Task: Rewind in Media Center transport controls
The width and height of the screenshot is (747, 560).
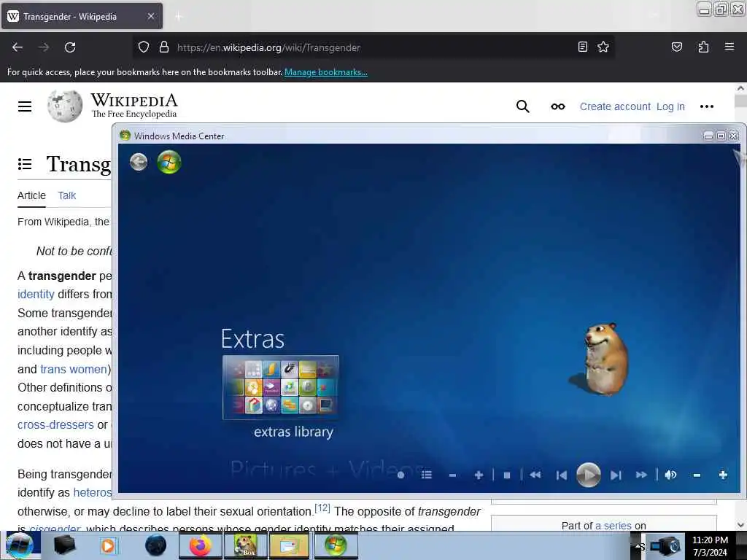Action: [535, 475]
